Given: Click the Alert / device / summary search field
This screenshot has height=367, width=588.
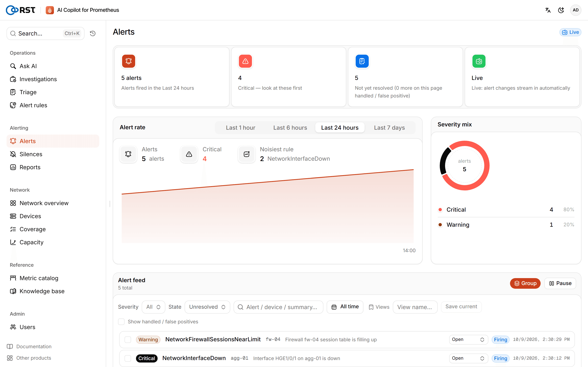Looking at the screenshot, I should [278, 307].
